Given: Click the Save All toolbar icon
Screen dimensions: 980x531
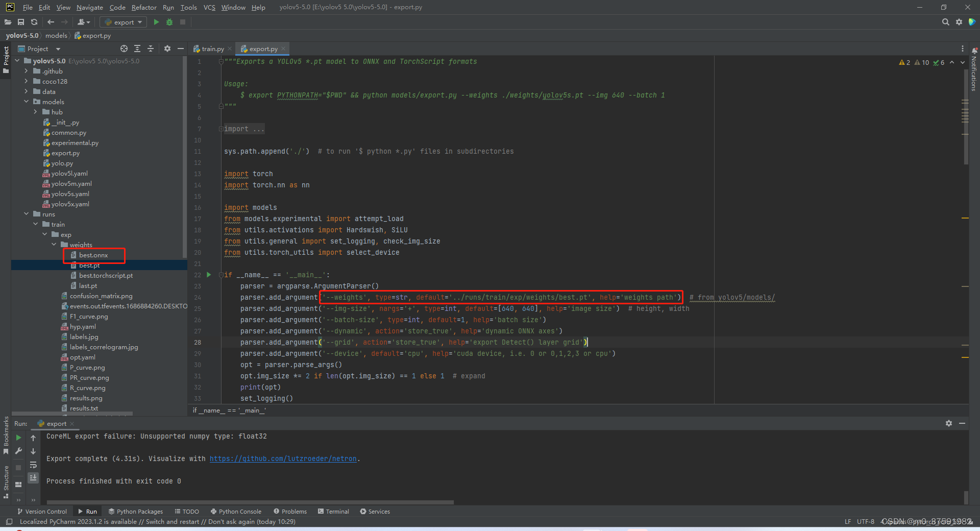Looking at the screenshot, I should [21, 22].
